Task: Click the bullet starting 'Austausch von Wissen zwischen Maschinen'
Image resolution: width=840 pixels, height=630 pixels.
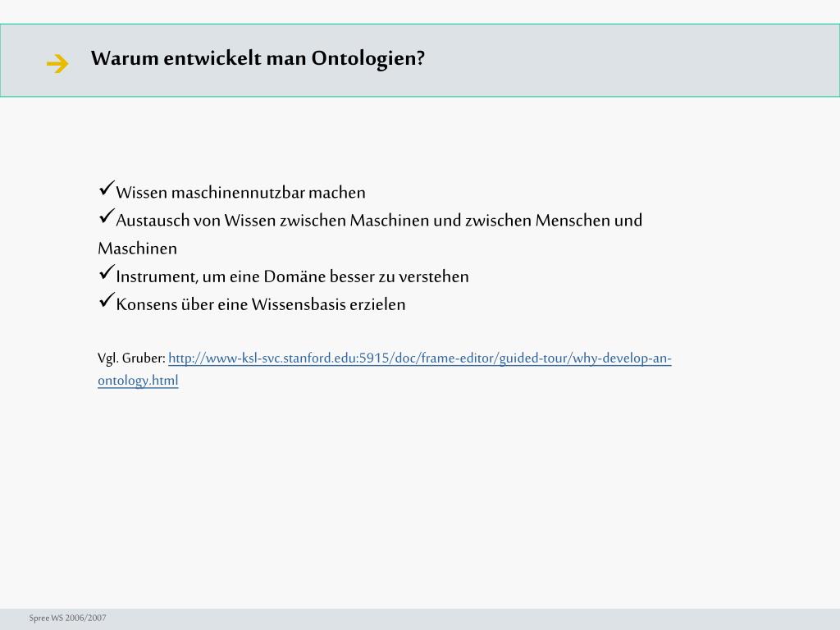Action: pos(370,234)
